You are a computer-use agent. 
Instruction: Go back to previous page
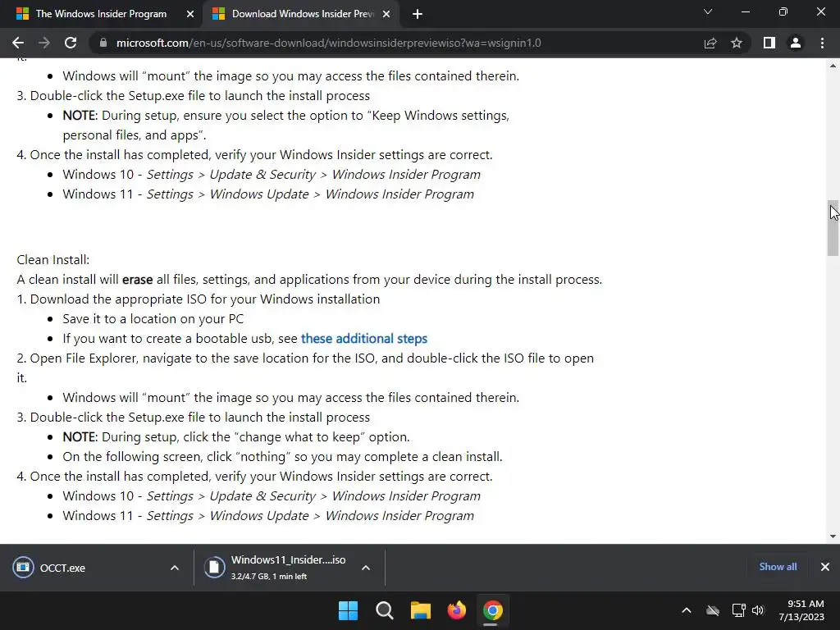(x=18, y=43)
